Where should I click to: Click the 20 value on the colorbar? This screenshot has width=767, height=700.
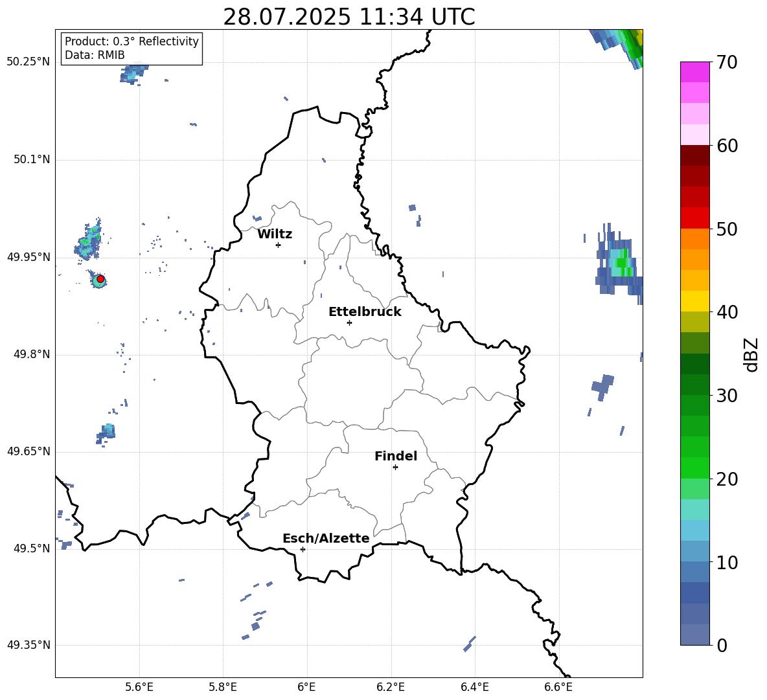pyautogui.click(x=727, y=479)
